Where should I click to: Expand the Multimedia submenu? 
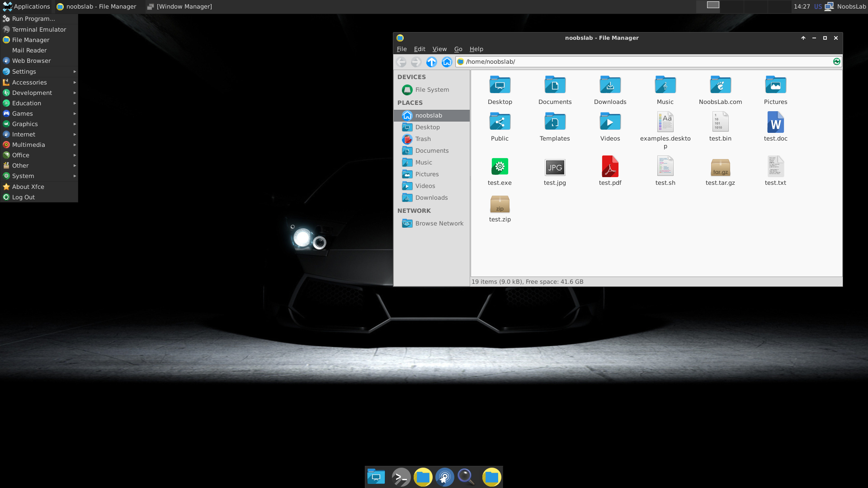tap(39, 145)
